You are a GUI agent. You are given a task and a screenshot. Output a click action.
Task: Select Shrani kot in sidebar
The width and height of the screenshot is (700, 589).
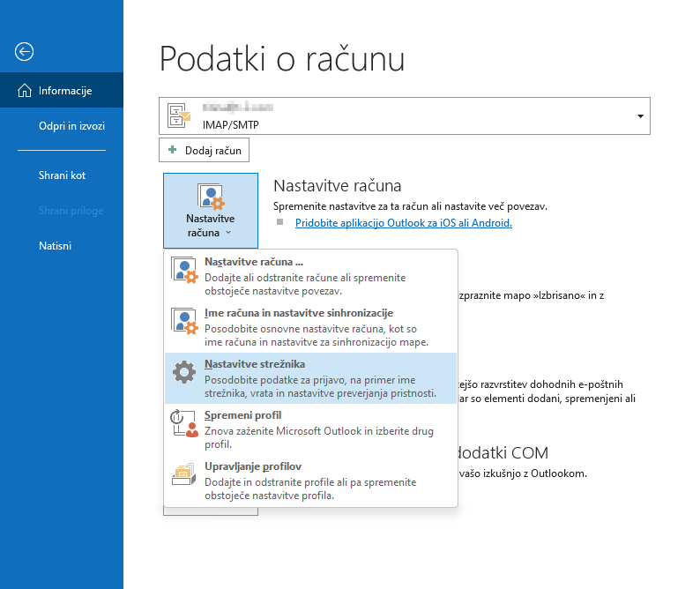click(x=62, y=175)
